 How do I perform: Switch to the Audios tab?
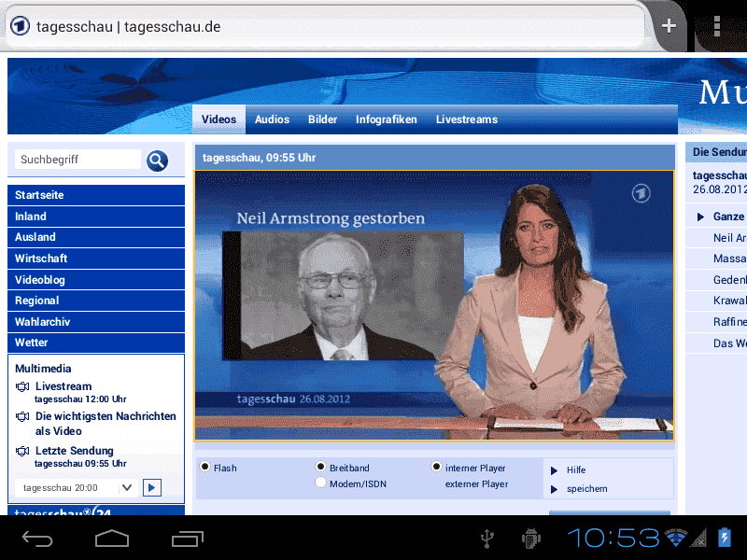click(272, 119)
